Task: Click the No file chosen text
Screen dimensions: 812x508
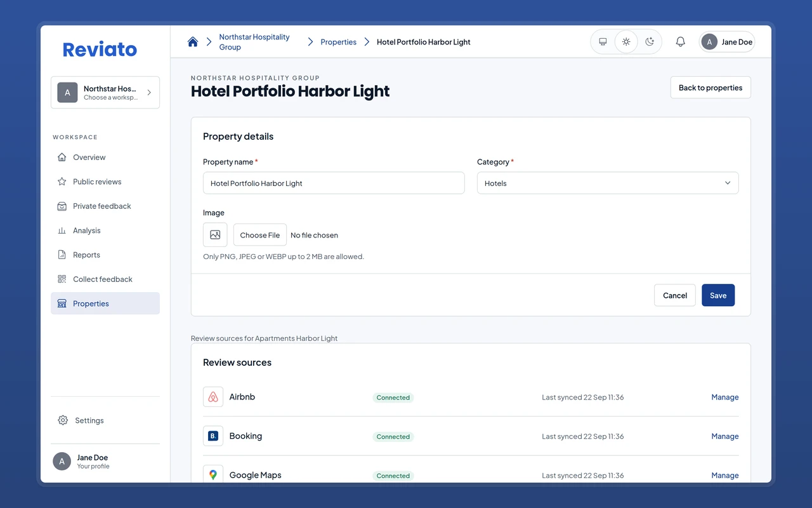Action: coord(314,235)
